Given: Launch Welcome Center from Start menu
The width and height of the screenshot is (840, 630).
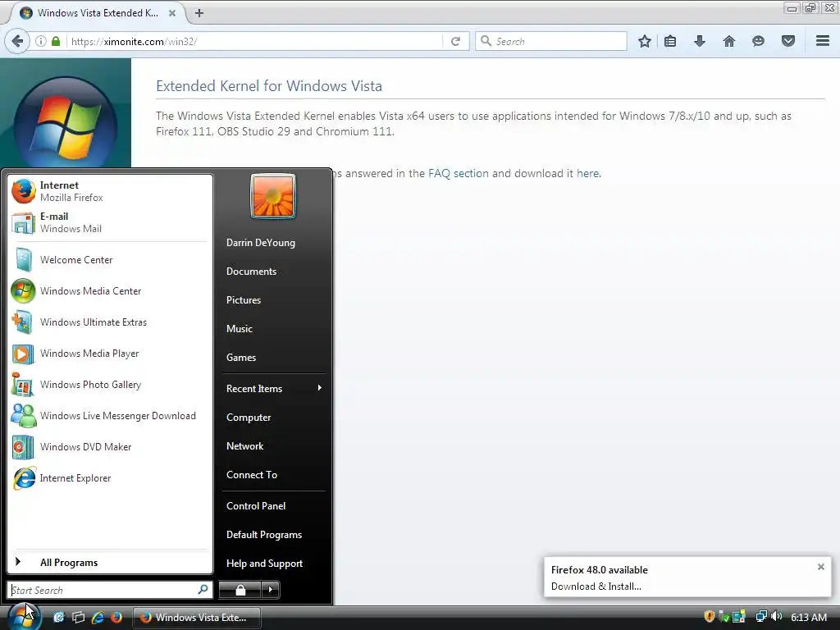Looking at the screenshot, I should (110, 260).
